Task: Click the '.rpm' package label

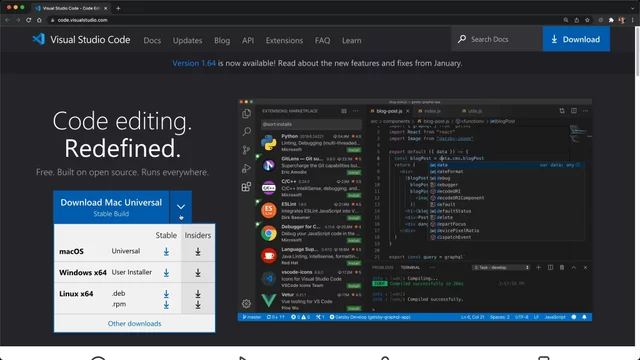Action: (x=119, y=304)
